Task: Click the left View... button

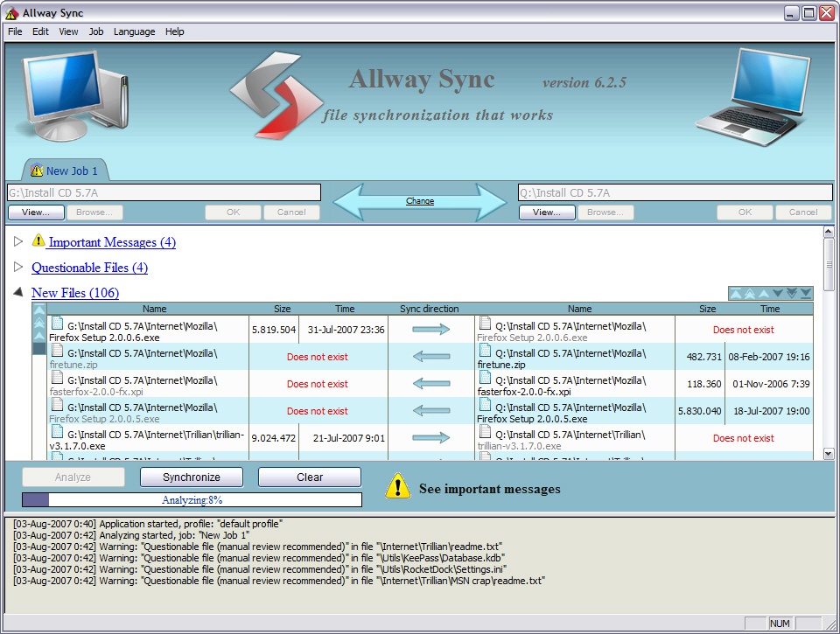Action: 36,212
